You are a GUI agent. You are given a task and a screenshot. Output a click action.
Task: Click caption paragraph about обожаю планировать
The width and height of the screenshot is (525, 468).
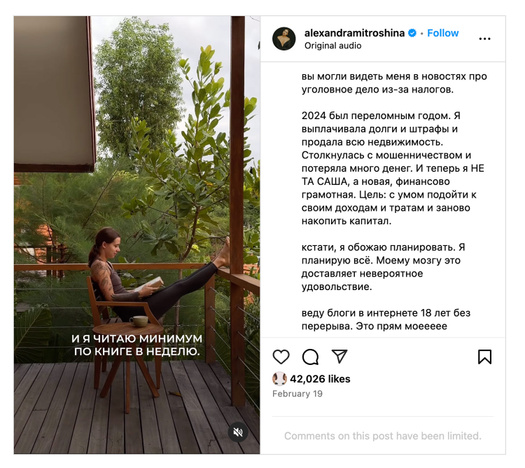[383, 267]
